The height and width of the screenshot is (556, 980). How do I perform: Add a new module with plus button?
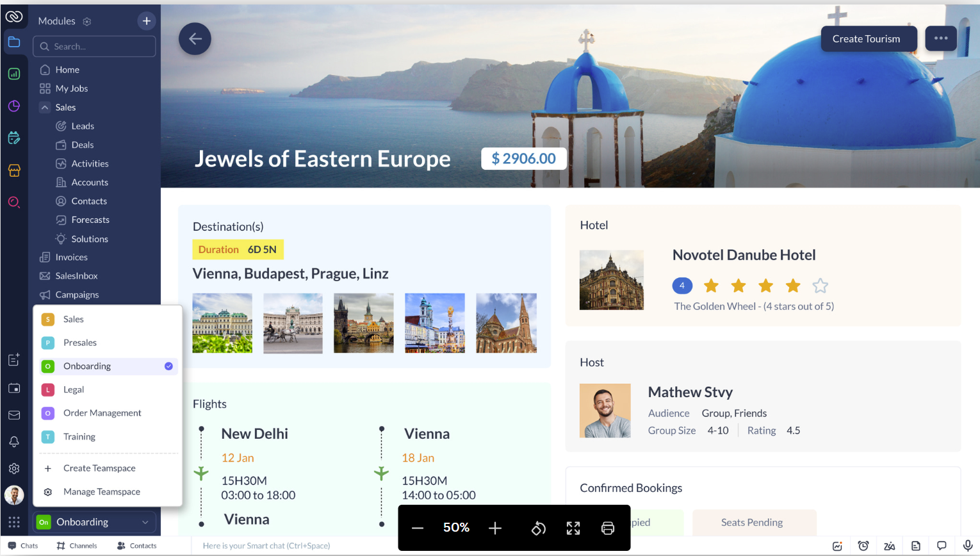coord(147,21)
